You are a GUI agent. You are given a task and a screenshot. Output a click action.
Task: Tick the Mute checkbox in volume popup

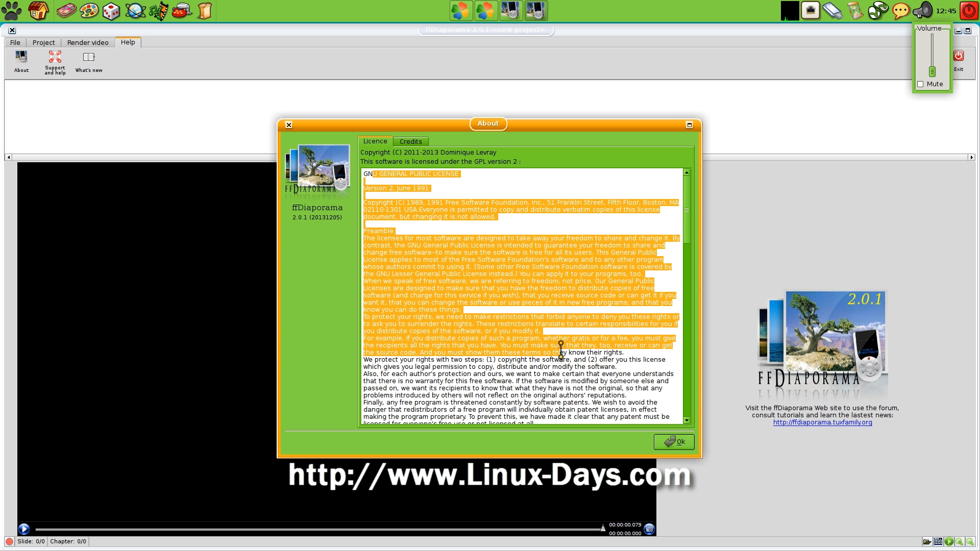(x=920, y=84)
